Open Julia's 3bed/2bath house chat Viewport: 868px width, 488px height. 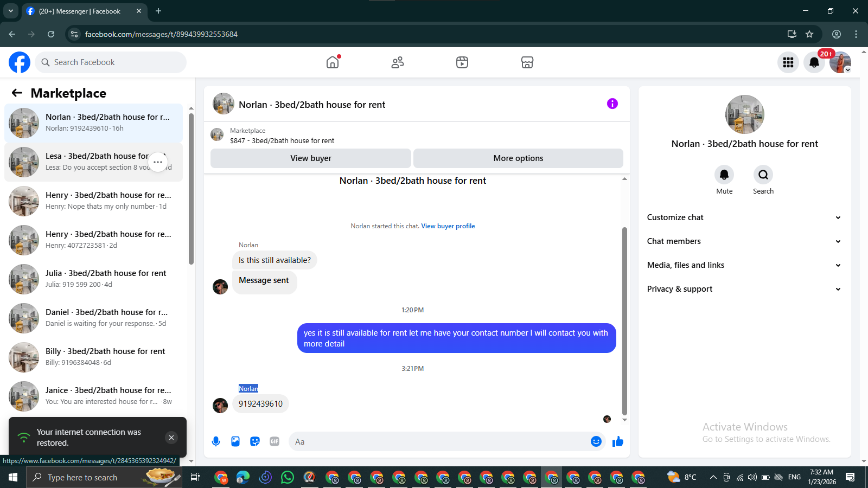tap(93, 279)
